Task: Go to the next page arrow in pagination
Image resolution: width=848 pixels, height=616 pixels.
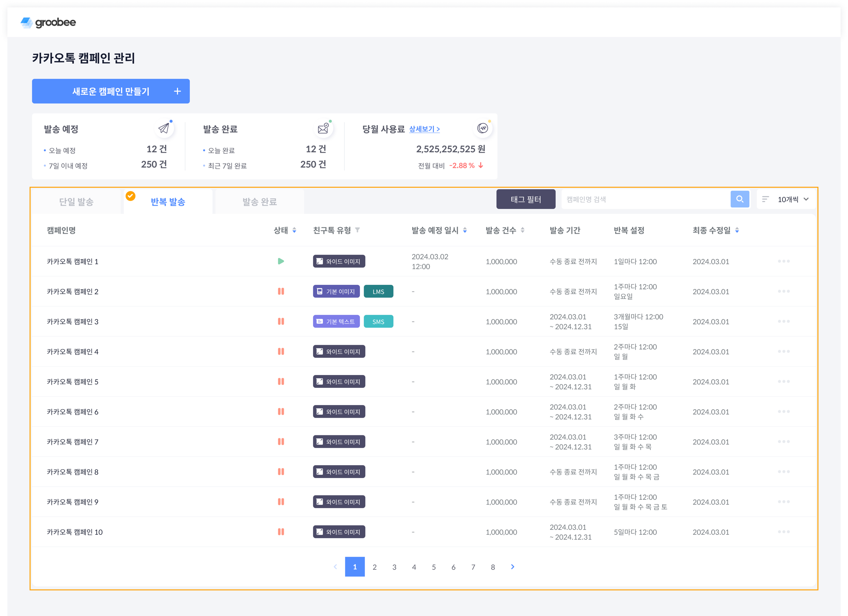Action: [x=512, y=567]
